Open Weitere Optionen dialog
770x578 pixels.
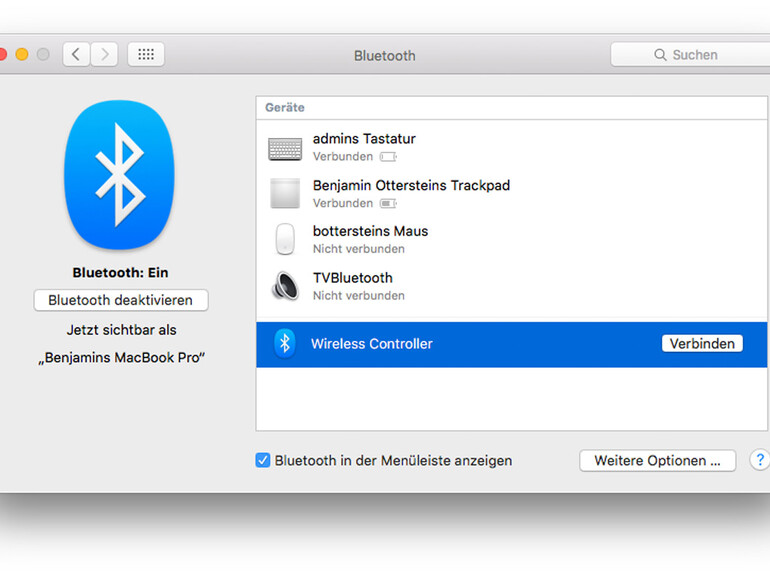[x=658, y=461]
